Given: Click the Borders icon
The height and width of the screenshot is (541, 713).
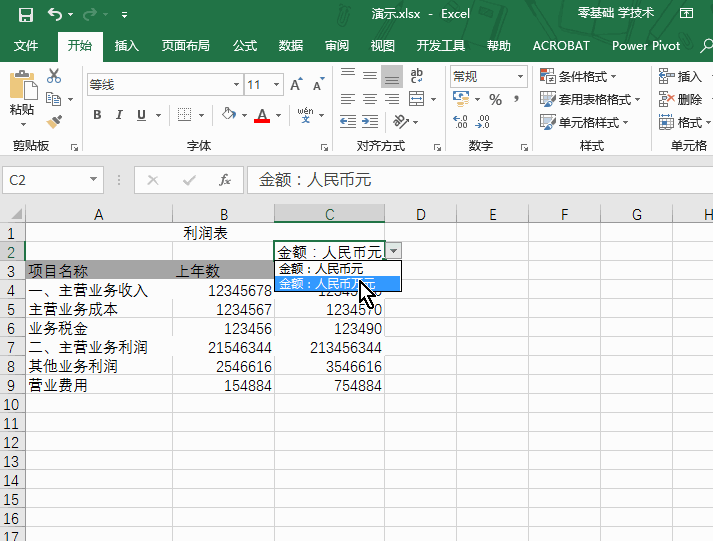Looking at the screenshot, I should tap(184, 115).
